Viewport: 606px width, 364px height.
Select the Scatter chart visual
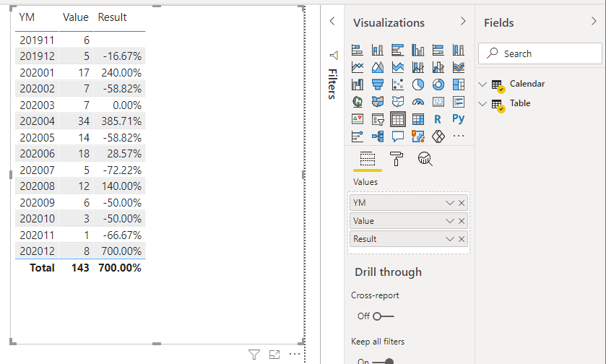398,84
